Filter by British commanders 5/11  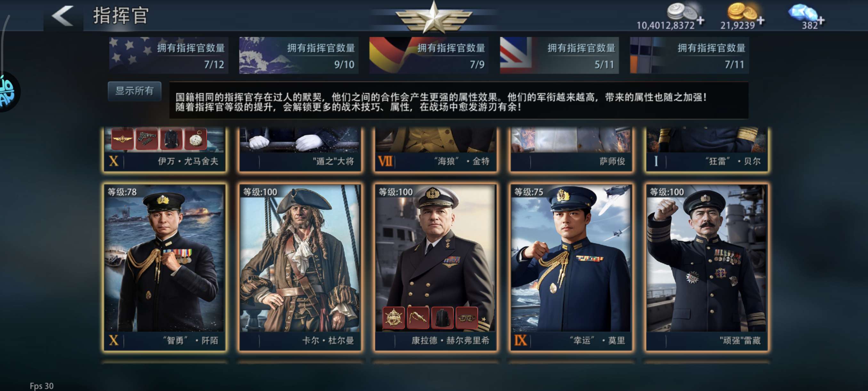(x=559, y=55)
